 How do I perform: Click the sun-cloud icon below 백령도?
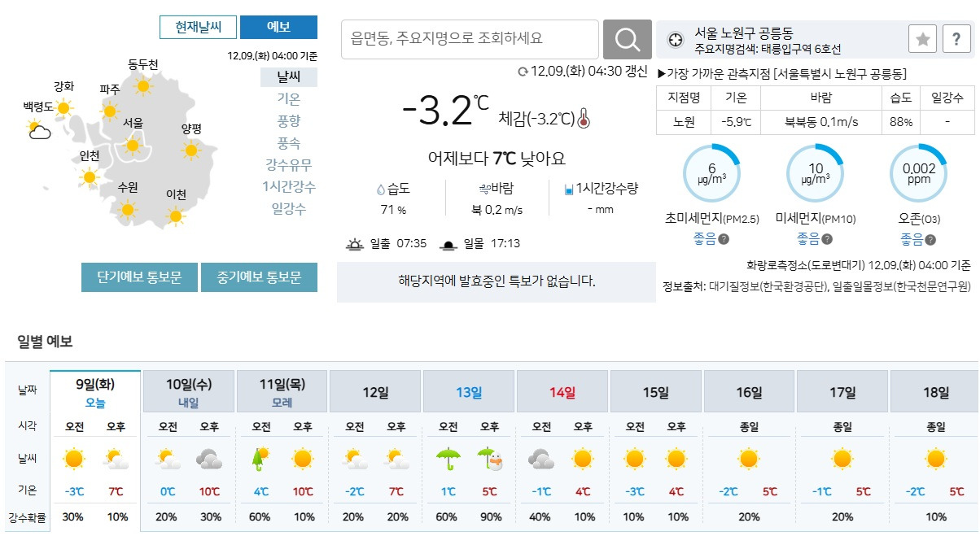coord(39,130)
